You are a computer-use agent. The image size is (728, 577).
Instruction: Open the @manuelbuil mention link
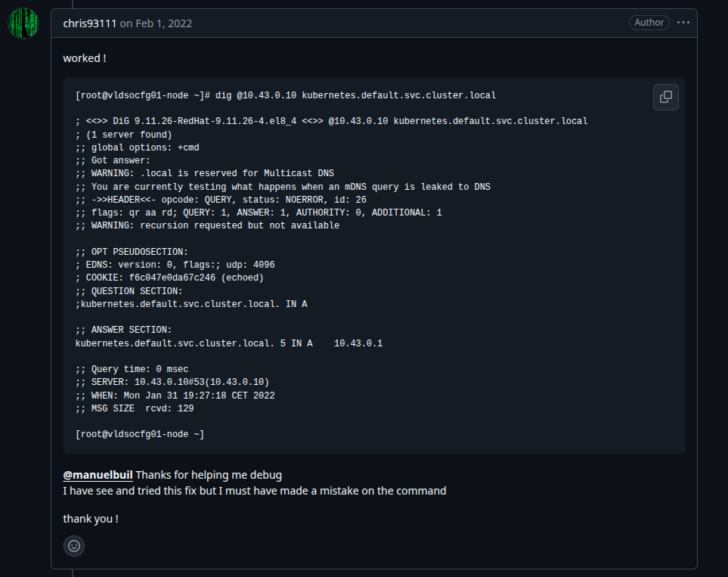[x=98, y=475]
